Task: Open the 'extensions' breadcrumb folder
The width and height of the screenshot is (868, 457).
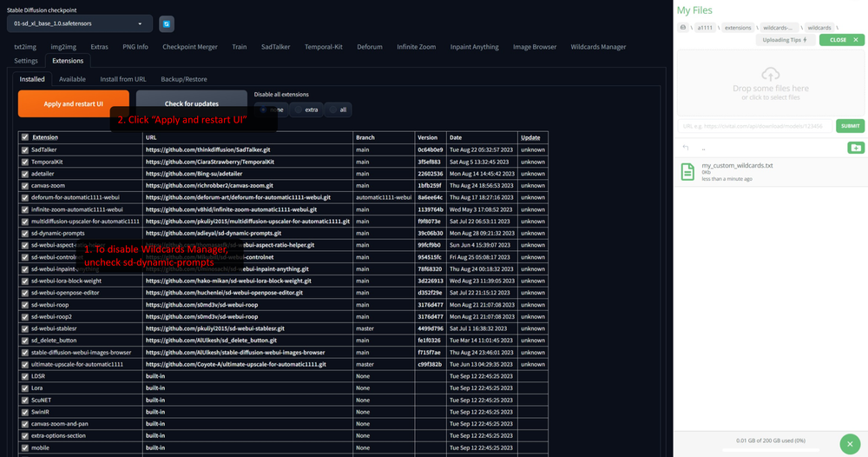Action: coord(738,28)
